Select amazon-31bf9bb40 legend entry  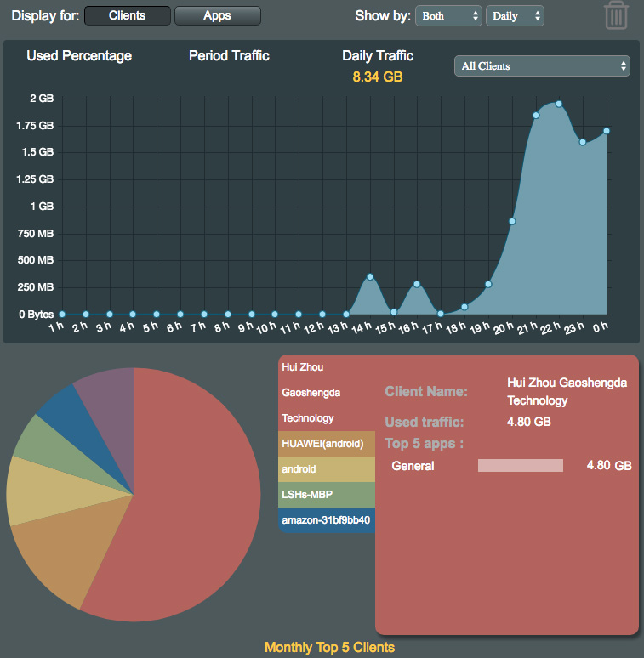326,520
